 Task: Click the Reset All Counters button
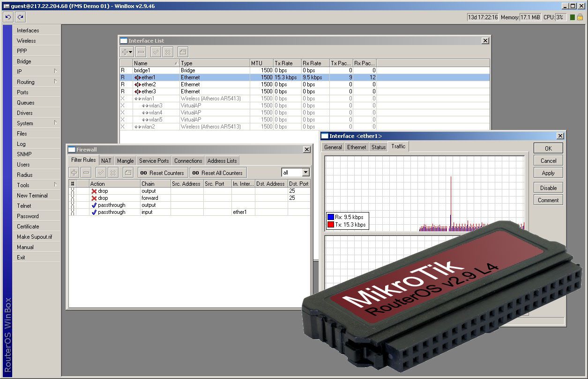(218, 173)
